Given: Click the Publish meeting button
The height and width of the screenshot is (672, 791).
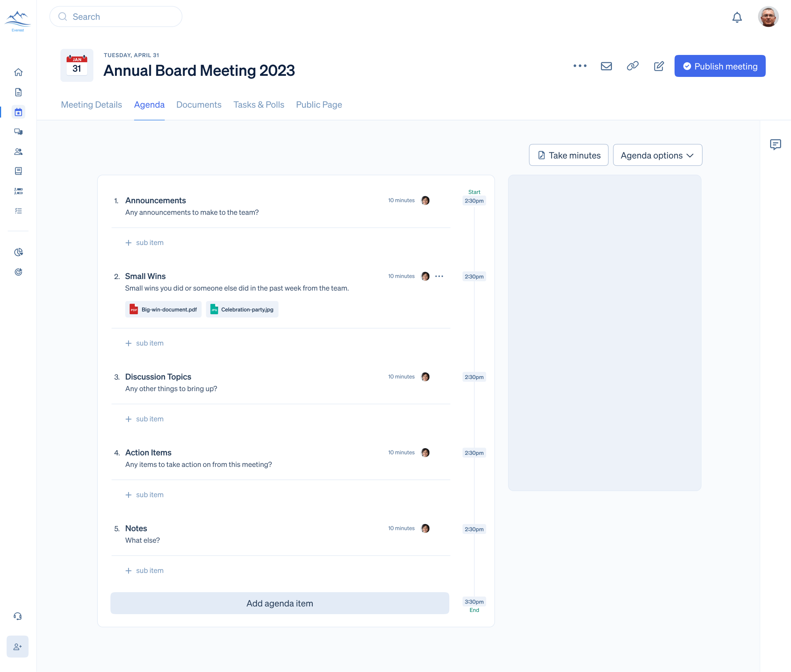Looking at the screenshot, I should point(720,65).
